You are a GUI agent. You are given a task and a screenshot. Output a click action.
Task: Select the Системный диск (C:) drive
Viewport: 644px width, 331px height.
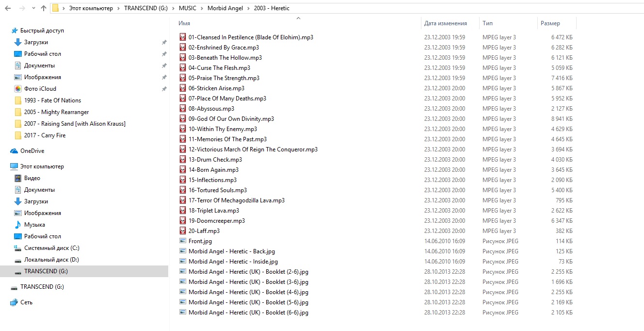pos(51,248)
